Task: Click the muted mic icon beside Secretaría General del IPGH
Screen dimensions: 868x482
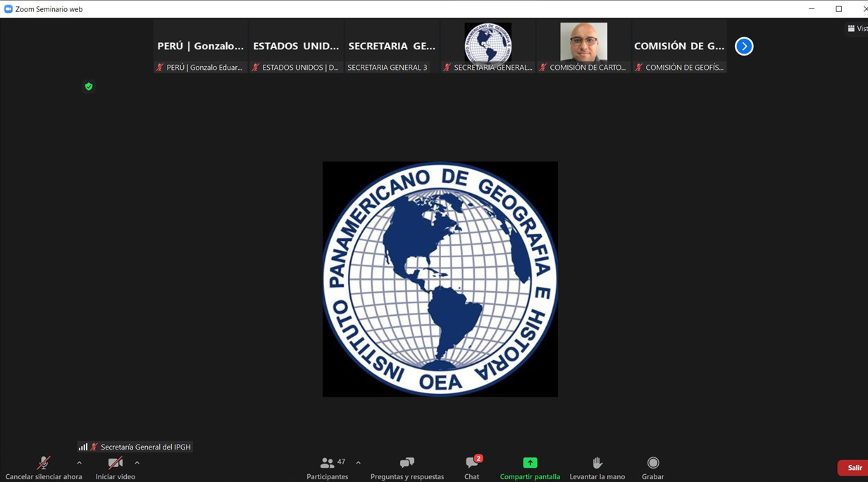Action: 94,447
